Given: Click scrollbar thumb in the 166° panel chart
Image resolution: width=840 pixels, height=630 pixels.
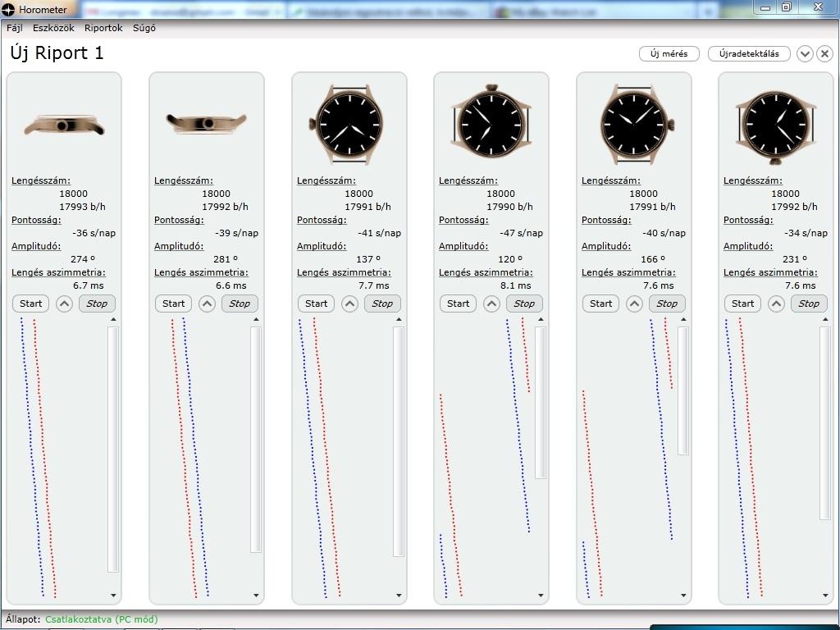Looking at the screenshot, I should tap(683, 390).
